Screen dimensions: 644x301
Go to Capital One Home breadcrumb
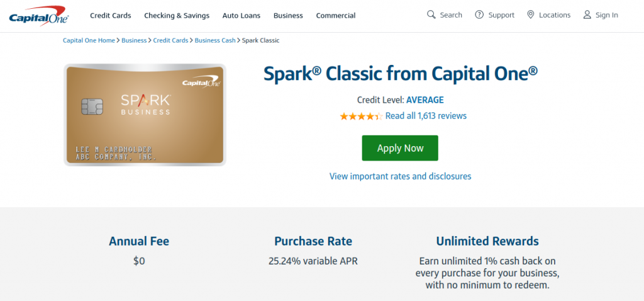[x=89, y=40]
